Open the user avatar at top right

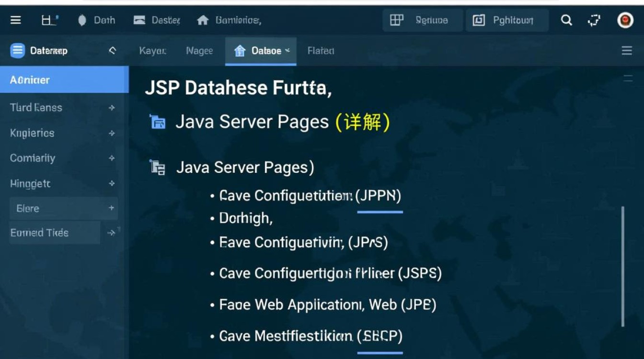625,20
